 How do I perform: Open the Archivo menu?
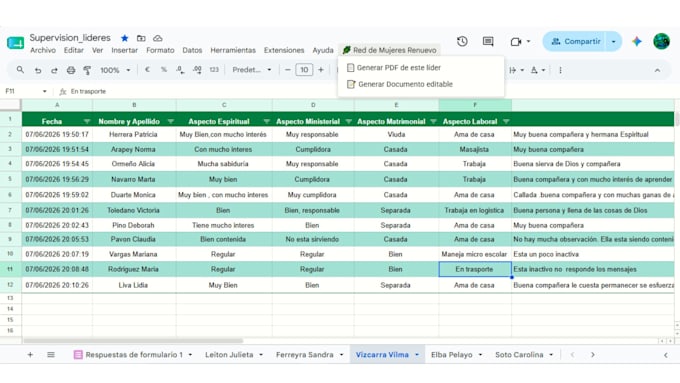(x=43, y=50)
